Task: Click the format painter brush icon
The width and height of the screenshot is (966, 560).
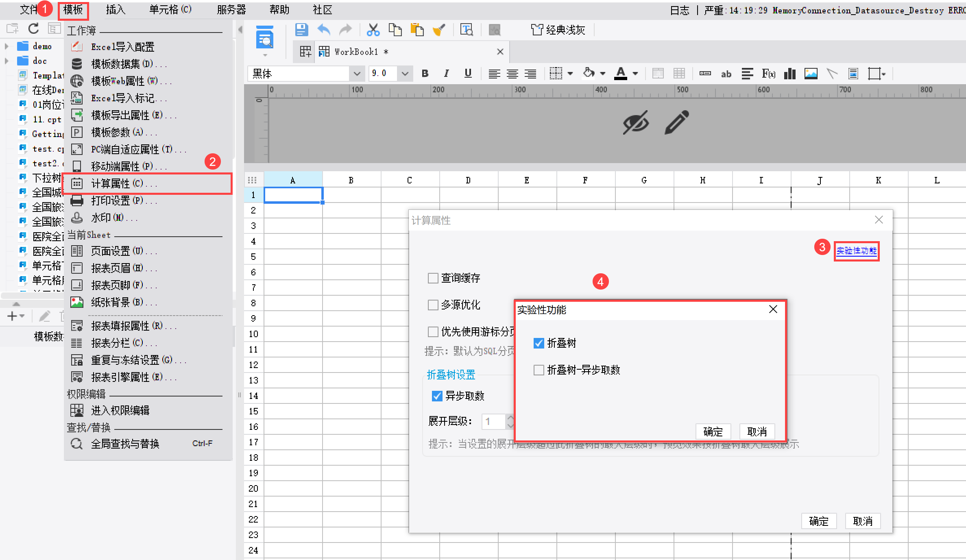Action: point(439,30)
